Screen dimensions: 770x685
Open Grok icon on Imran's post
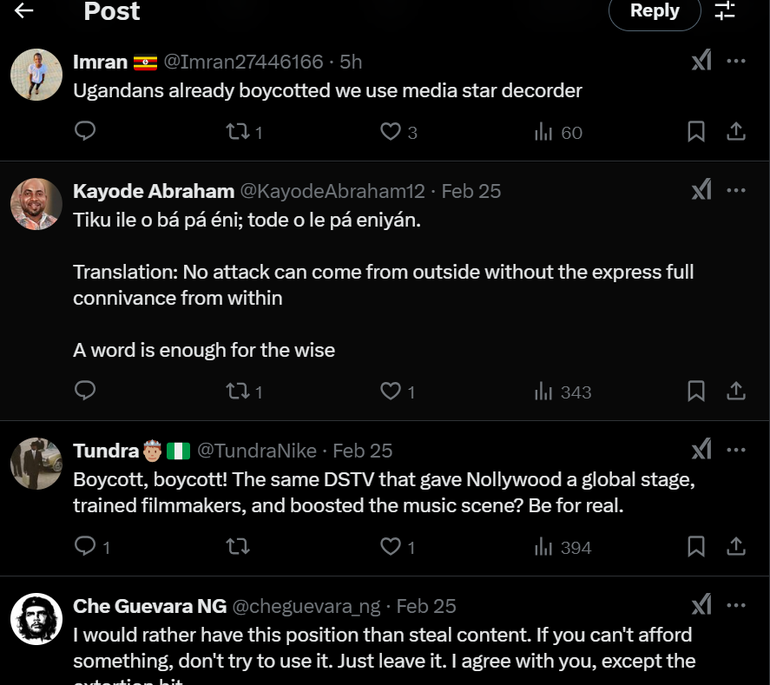coord(701,61)
